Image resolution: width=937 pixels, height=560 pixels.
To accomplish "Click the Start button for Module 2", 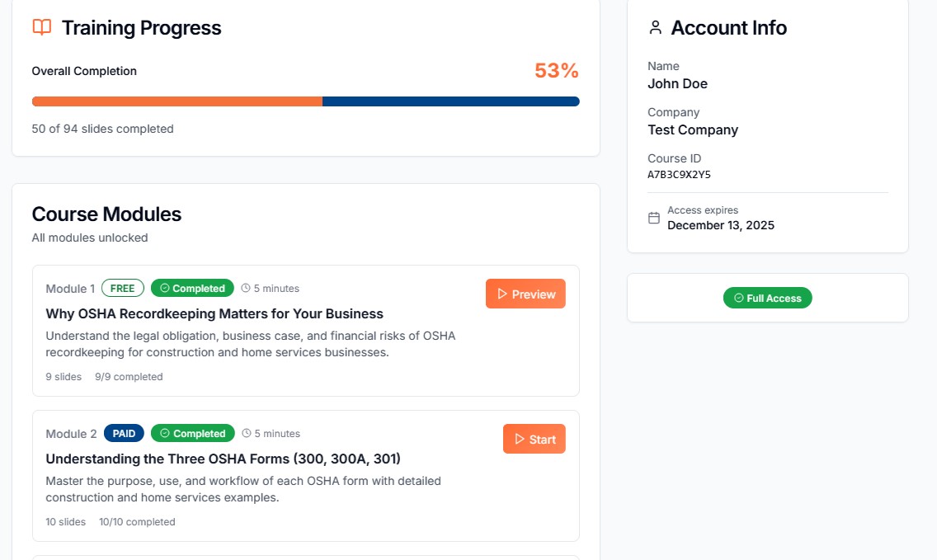I will point(534,439).
